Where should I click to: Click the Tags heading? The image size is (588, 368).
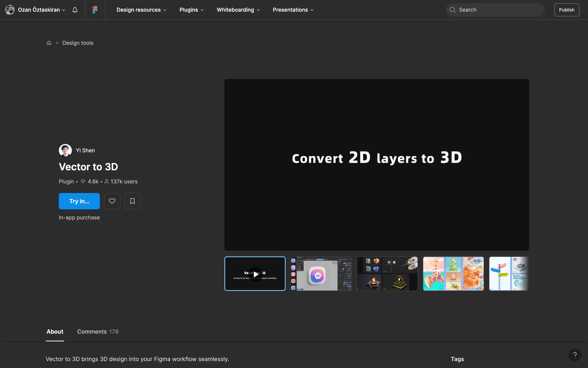(457, 359)
